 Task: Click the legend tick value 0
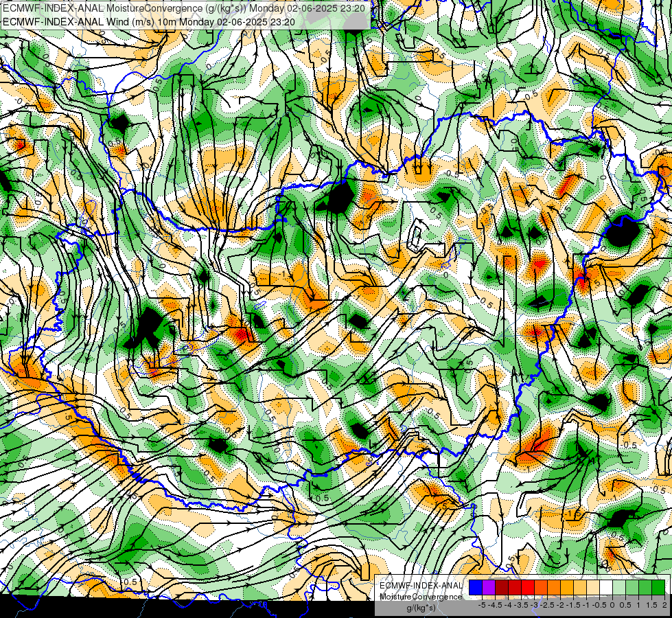[612, 605]
